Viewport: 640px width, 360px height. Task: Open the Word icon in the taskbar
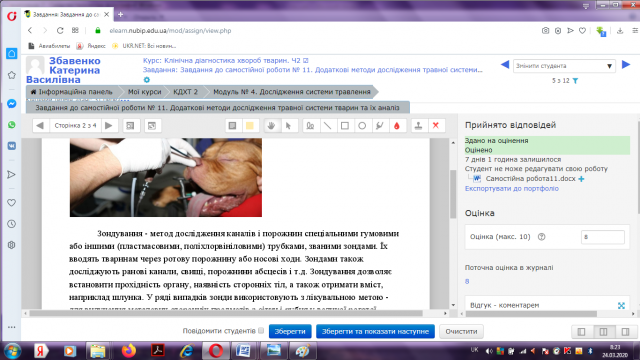(x=243, y=351)
